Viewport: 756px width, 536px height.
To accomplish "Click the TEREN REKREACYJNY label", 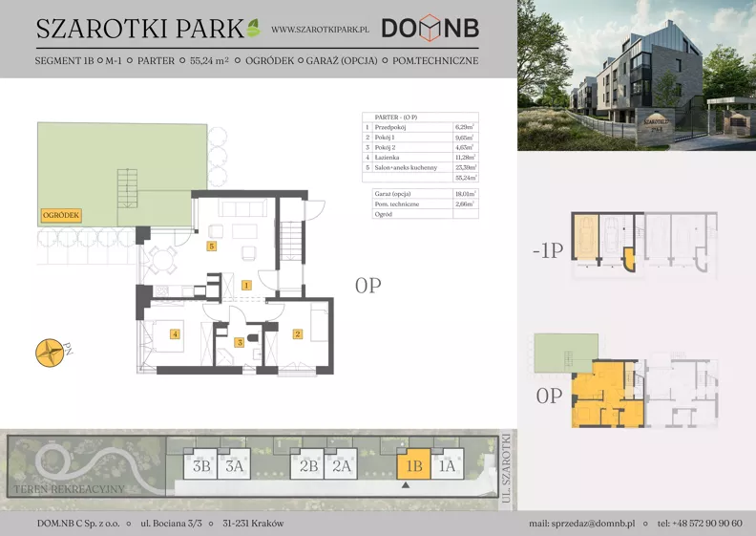I will point(69,489).
